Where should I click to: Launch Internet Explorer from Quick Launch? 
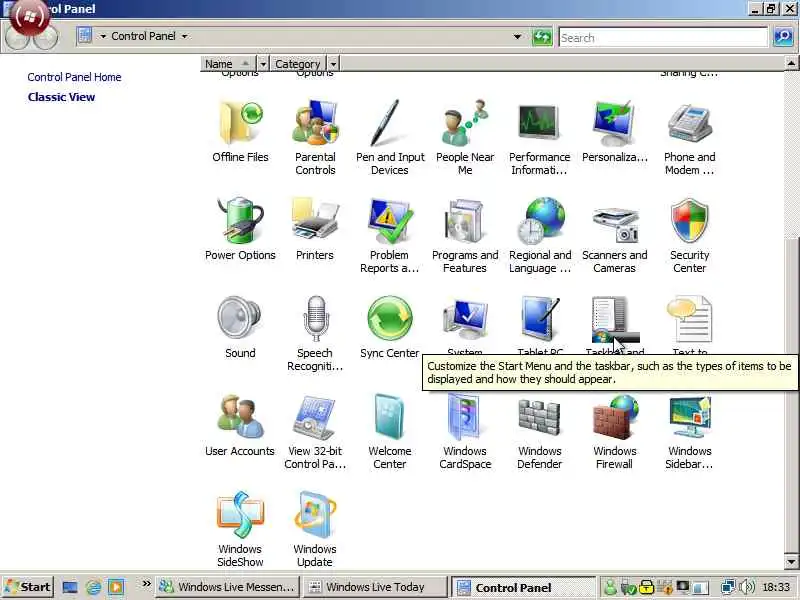(93, 587)
